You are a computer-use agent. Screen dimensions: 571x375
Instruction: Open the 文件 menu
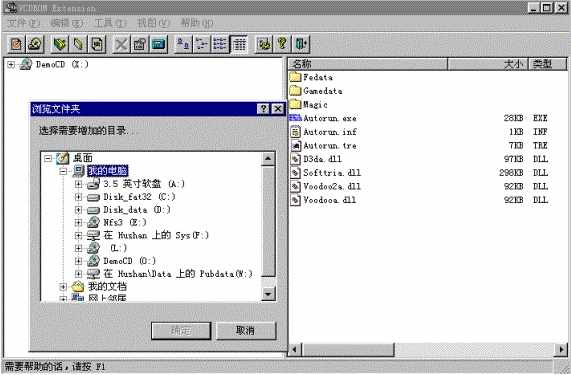click(23, 23)
